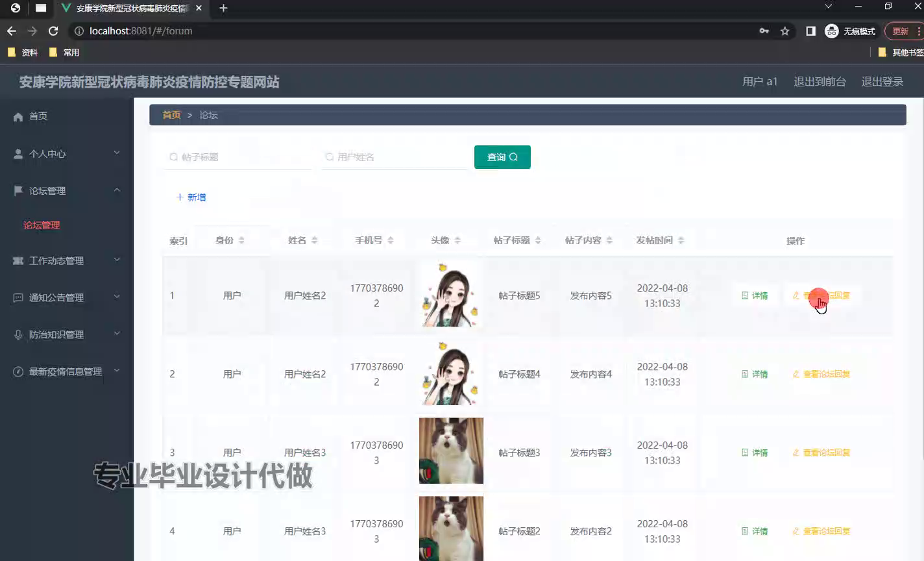Open the saved password key icon

(x=764, y=31)
